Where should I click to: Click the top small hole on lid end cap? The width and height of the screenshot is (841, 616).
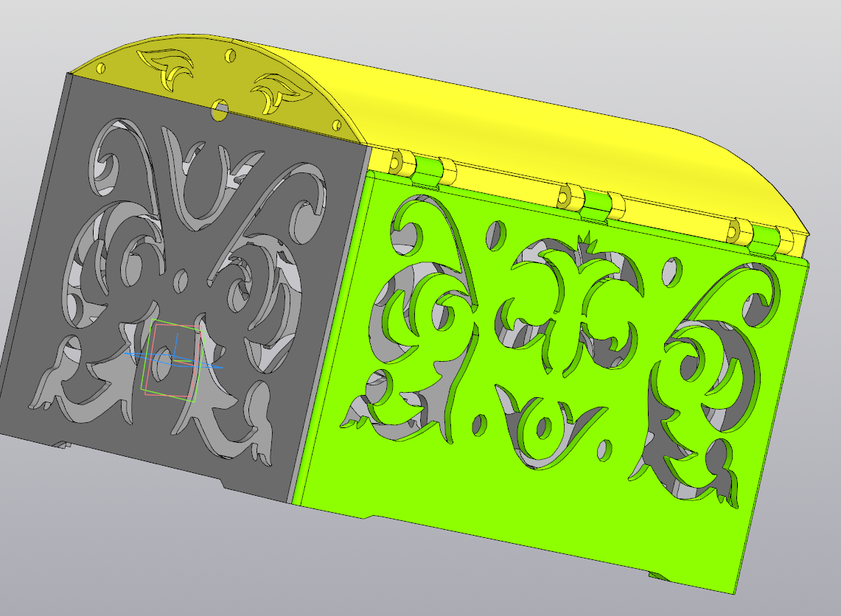[x=230, y=56]
